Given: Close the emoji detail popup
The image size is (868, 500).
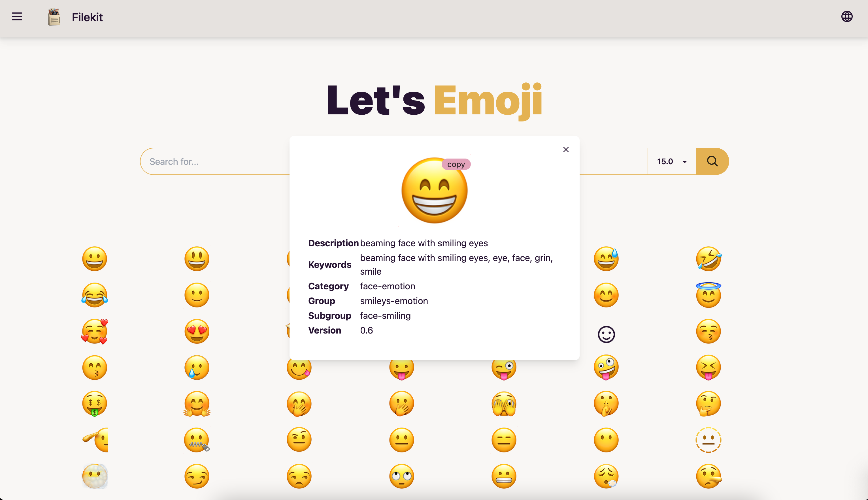Looking at the screenshot, I should pyautogui.click(x=566, y=149).
